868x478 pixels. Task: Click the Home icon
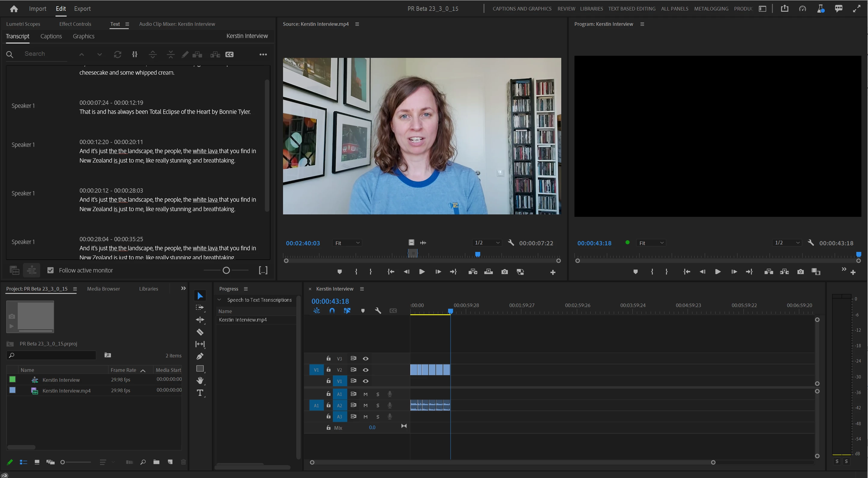pos(14,9)
